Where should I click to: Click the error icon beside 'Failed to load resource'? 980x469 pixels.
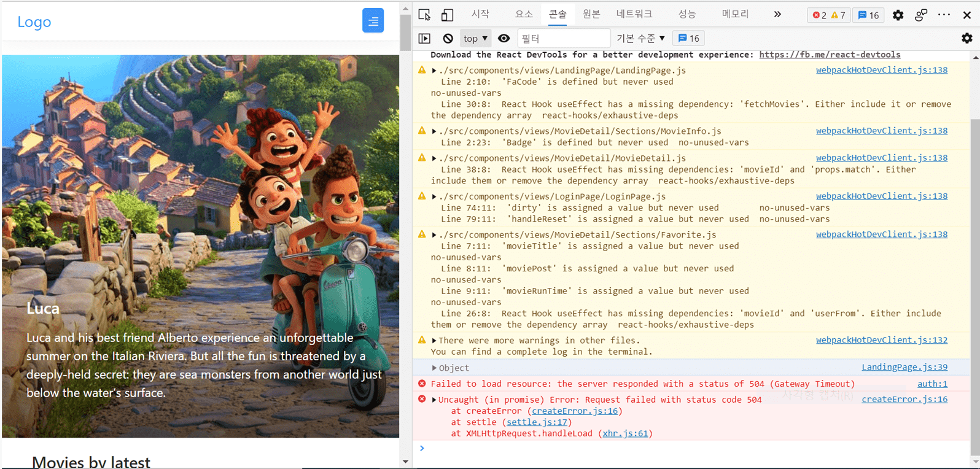point(422,384)
